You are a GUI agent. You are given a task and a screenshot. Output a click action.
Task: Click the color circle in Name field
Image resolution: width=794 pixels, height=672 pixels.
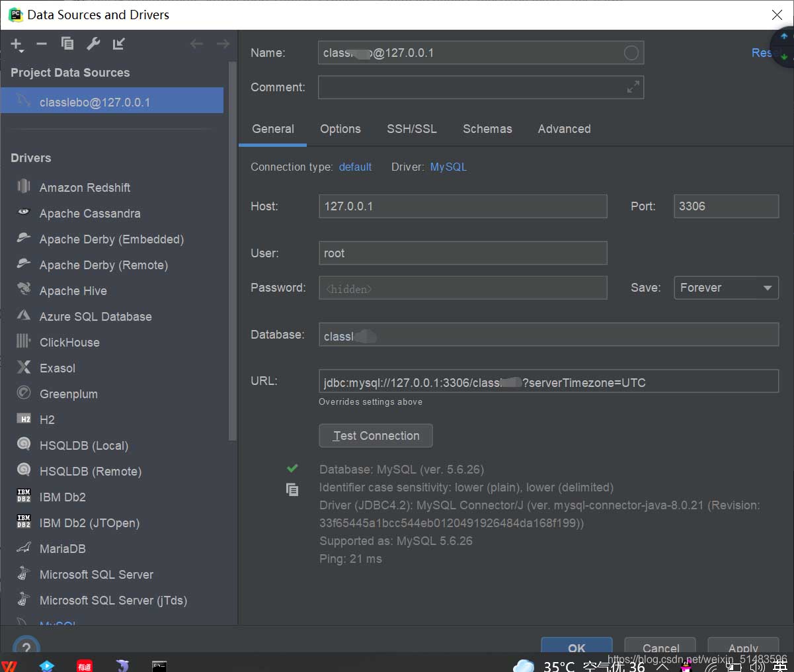click(631, 53)
